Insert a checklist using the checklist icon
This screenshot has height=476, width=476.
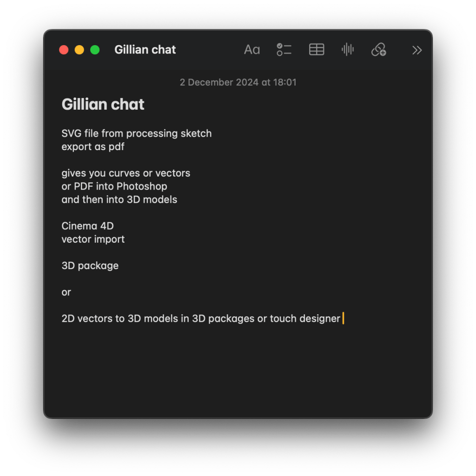(x=284, y=50)
